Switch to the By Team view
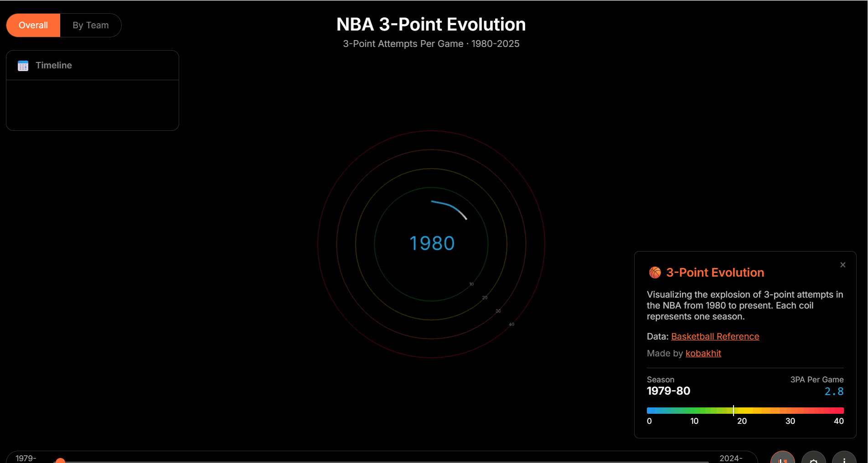The height and width of the screenshot is (463, 868). click(90, 25)
